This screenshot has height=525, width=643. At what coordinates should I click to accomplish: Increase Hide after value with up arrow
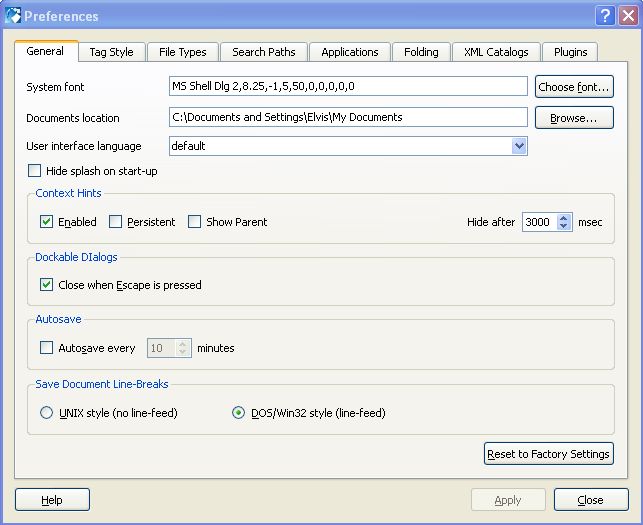564,218
